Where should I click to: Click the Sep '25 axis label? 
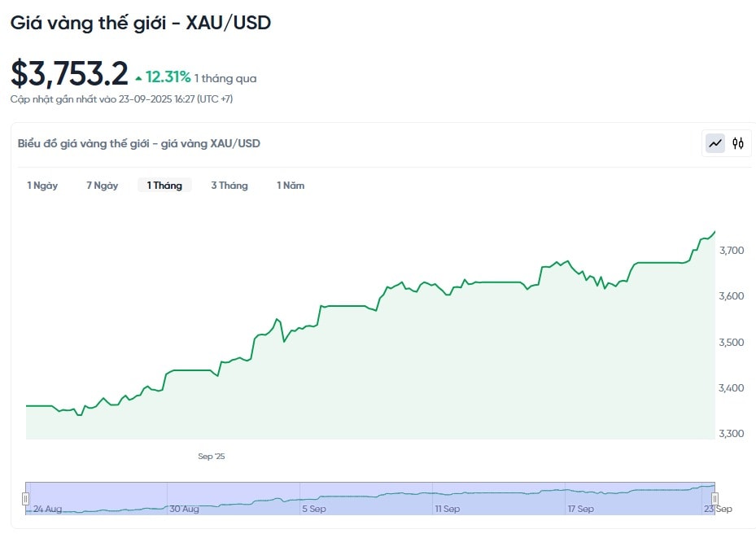(212, 456)
